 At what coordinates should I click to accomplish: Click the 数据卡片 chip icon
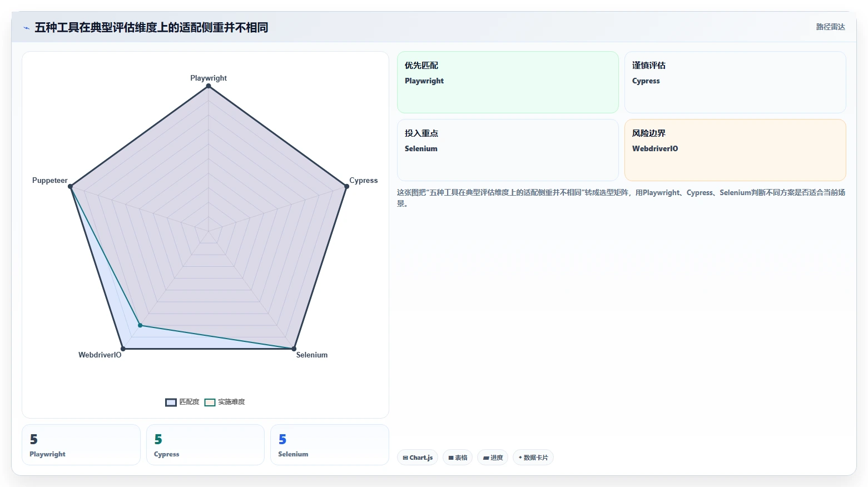click(520, 458)
